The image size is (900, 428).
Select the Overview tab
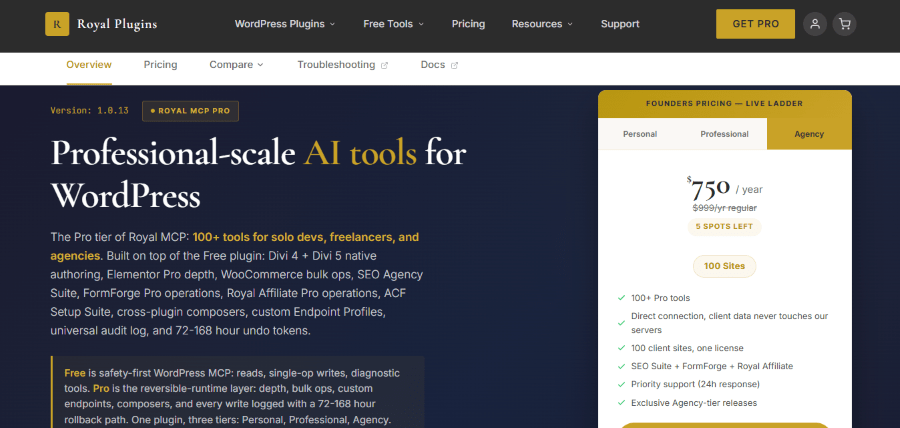pyautogui.click(x=89, y=65)
